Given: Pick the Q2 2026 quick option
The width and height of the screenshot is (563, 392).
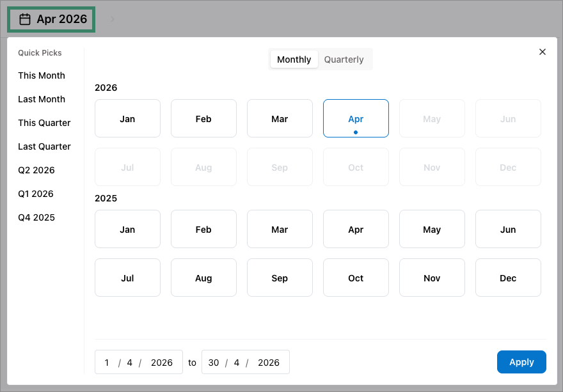Looking at the screenshot, I should (36, 170).
